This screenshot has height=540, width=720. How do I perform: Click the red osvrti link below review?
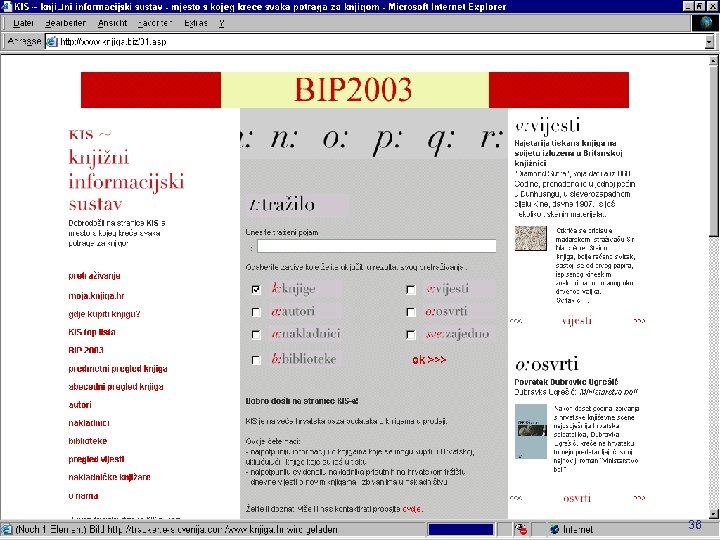point(577,498)
